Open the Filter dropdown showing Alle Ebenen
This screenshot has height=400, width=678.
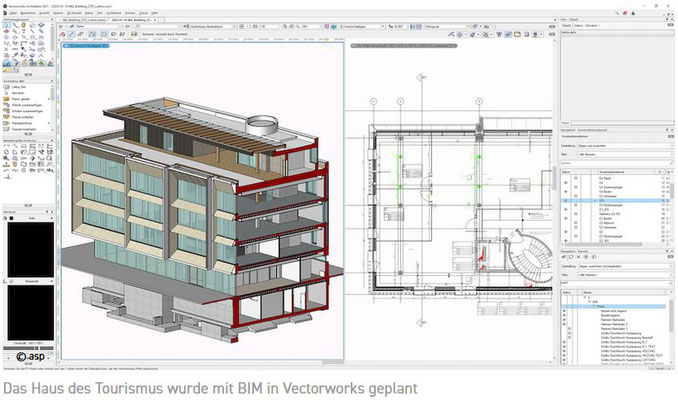pos(625,154)
